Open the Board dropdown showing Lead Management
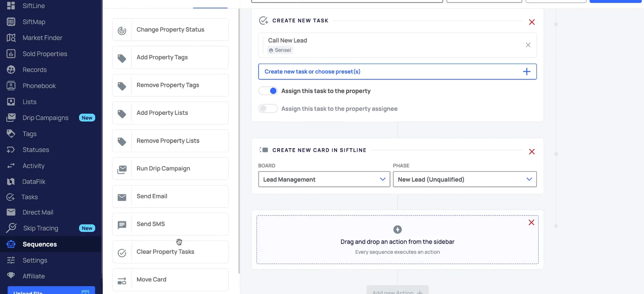Viewport: 644px width, 294px height. point(324,179)
